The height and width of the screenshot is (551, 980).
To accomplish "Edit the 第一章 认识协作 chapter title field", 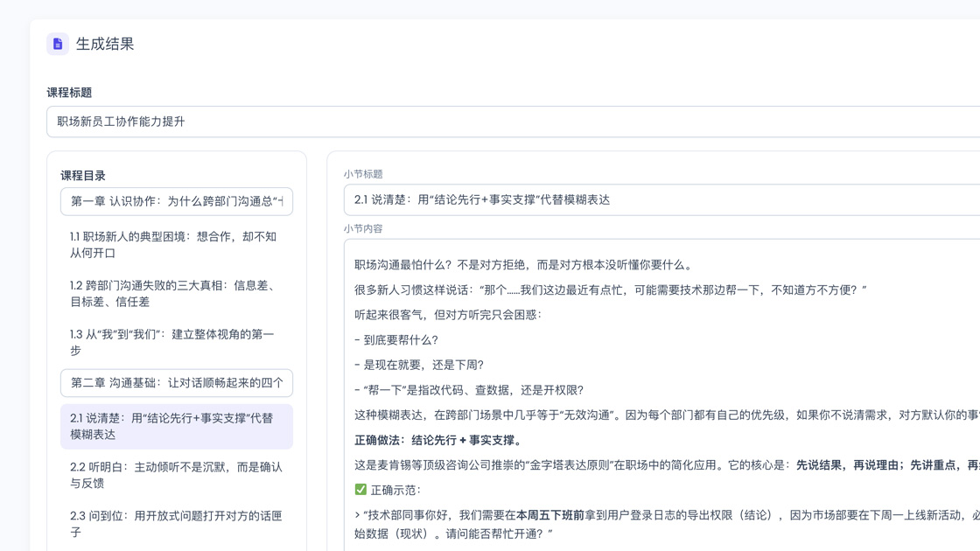I will [177, 201].
